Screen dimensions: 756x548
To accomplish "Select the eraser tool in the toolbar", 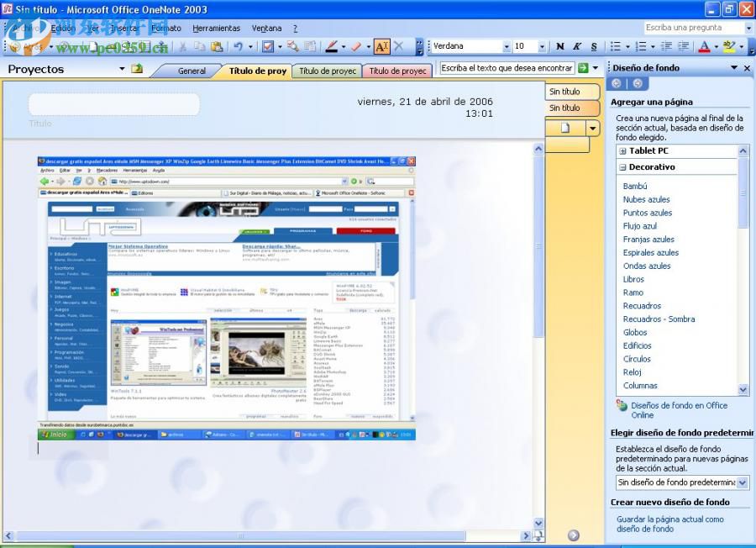I will click(355, 47).
